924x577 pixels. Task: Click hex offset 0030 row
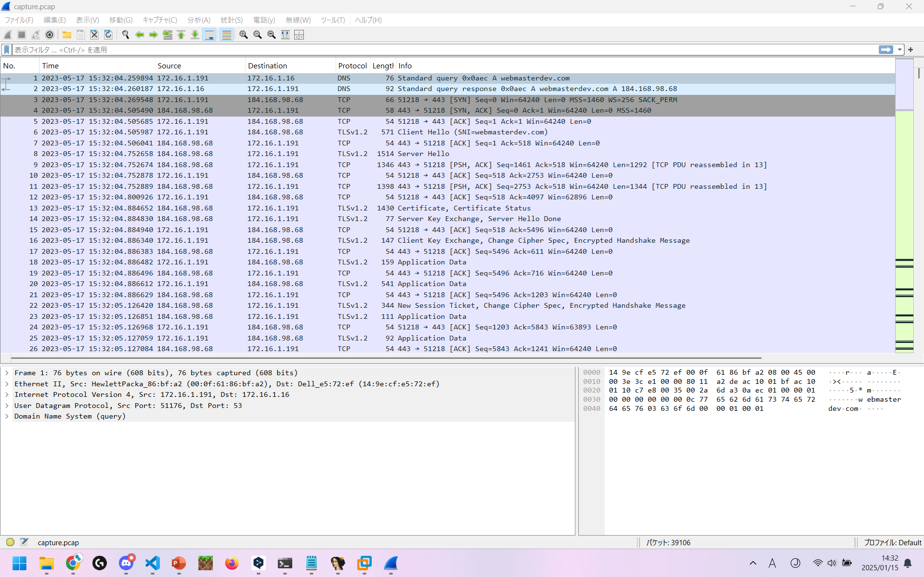point(592,399)
